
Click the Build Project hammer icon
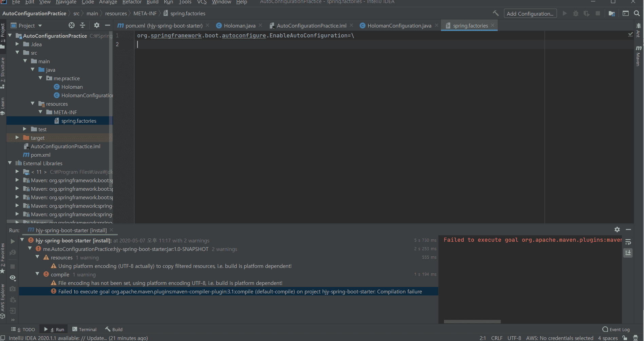(496, 13)
